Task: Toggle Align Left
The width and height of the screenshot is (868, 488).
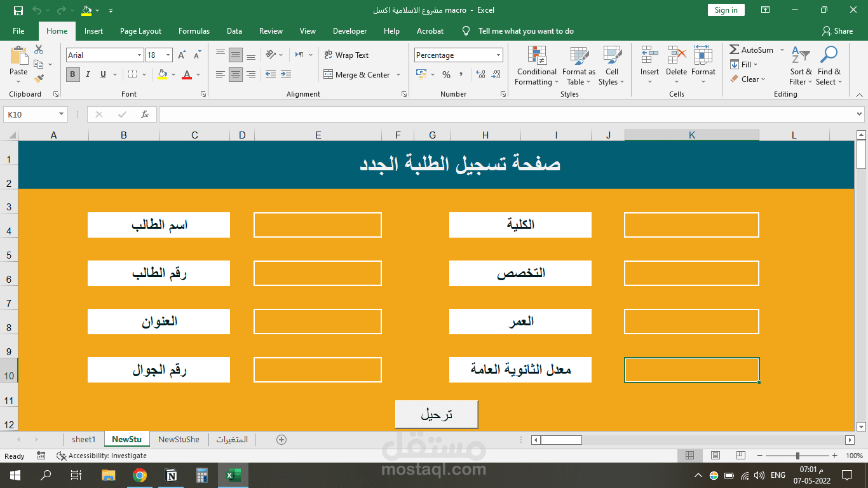Action: (x=220, y=74)
